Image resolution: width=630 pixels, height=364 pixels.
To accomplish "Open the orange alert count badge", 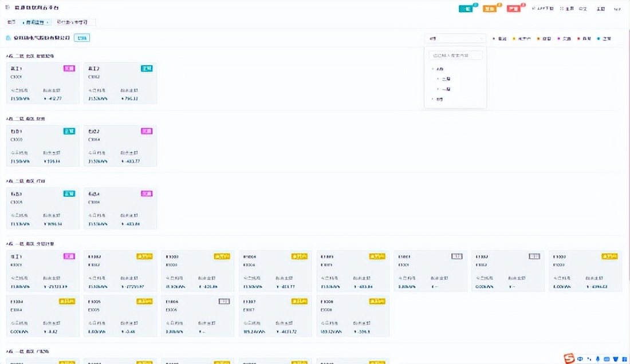I will coord(490,9).
